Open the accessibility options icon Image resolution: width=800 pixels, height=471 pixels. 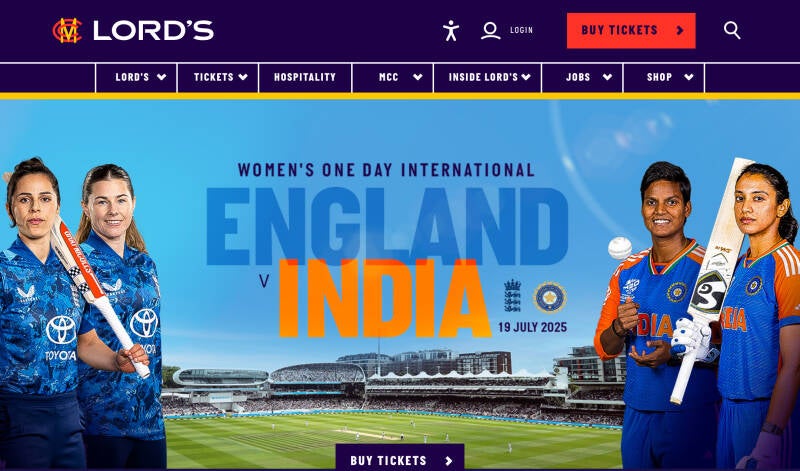pyautogui.click(x=451, y=31)
